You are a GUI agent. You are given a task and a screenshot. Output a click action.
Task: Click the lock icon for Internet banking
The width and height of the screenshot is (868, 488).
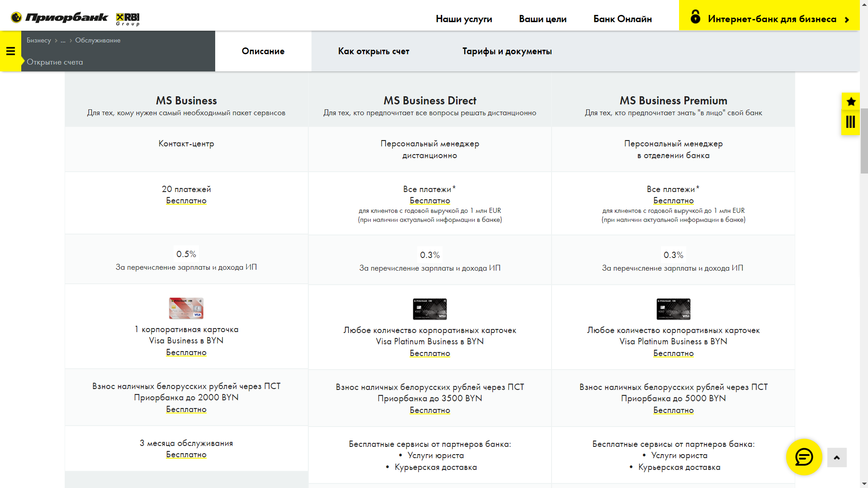(695, 17)
